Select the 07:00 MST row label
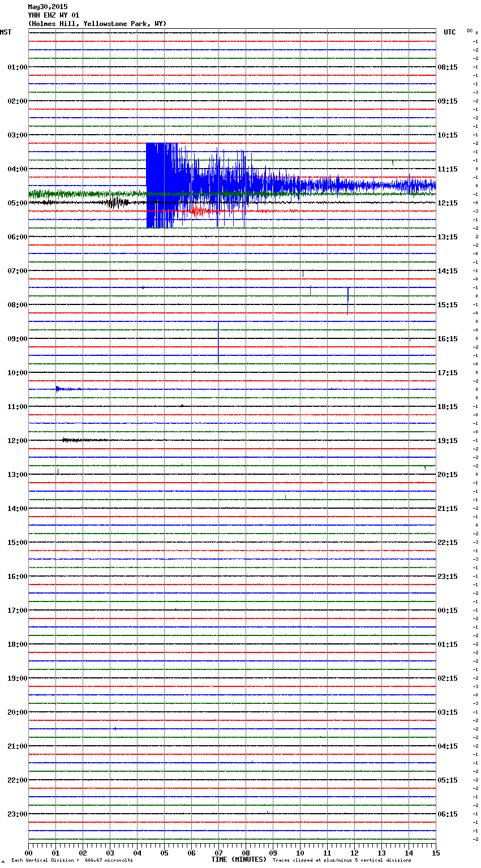This screenshot has width=481, height=868. [18, 271]
